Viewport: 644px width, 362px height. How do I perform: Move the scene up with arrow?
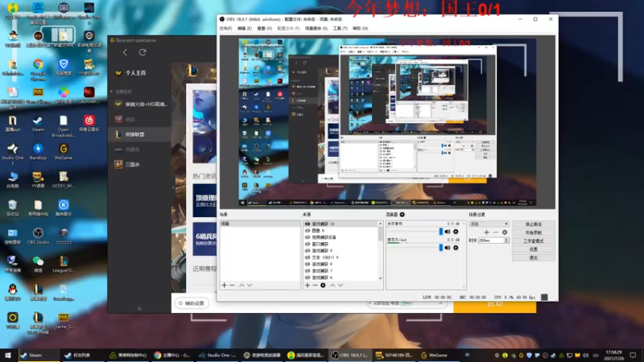pyautogui.click(x=242, y=286)
